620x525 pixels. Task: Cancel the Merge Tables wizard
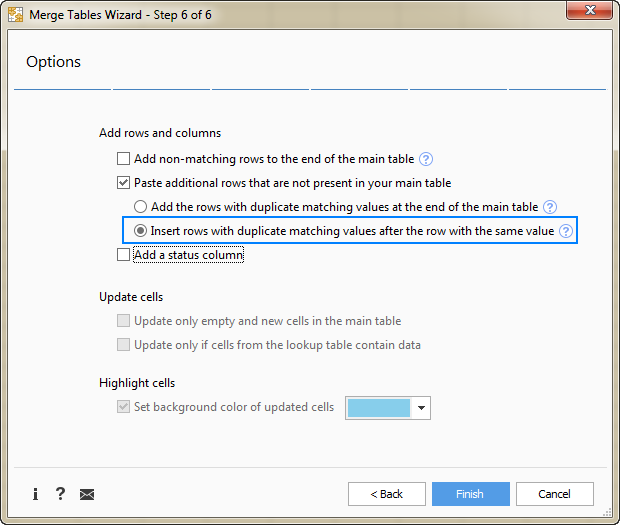pos(554,494)
